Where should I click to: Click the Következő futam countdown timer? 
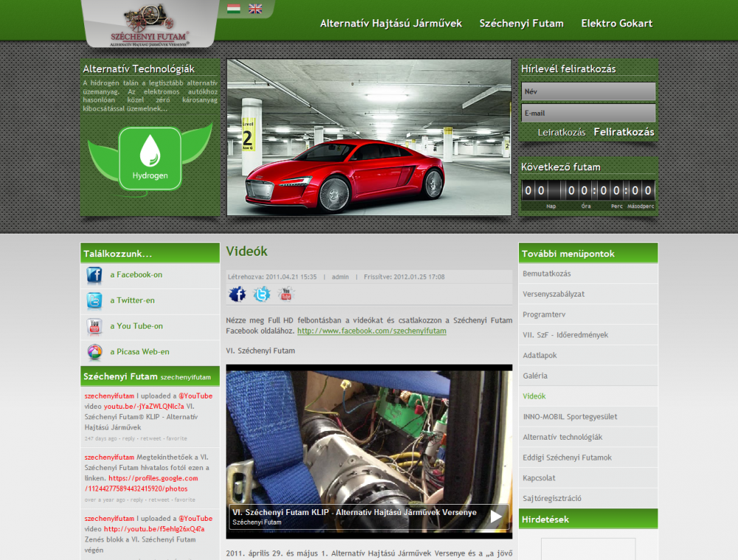[588, 190]
